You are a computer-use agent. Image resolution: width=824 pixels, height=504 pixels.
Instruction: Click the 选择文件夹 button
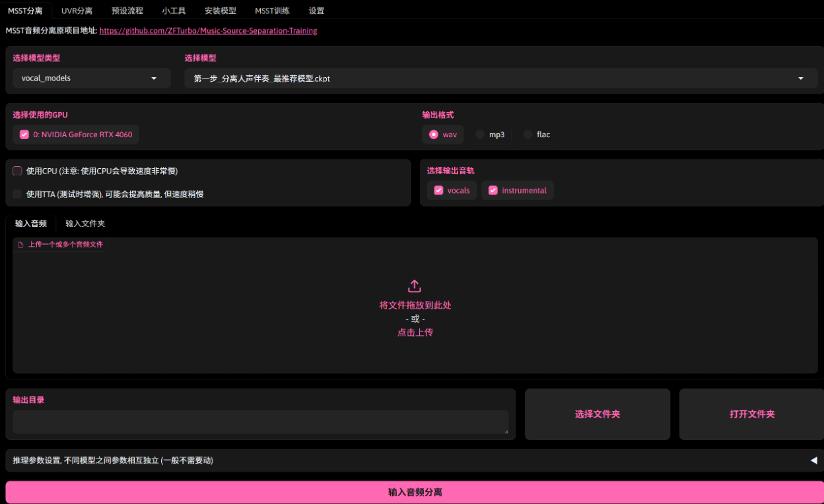(x=597, y=414)
